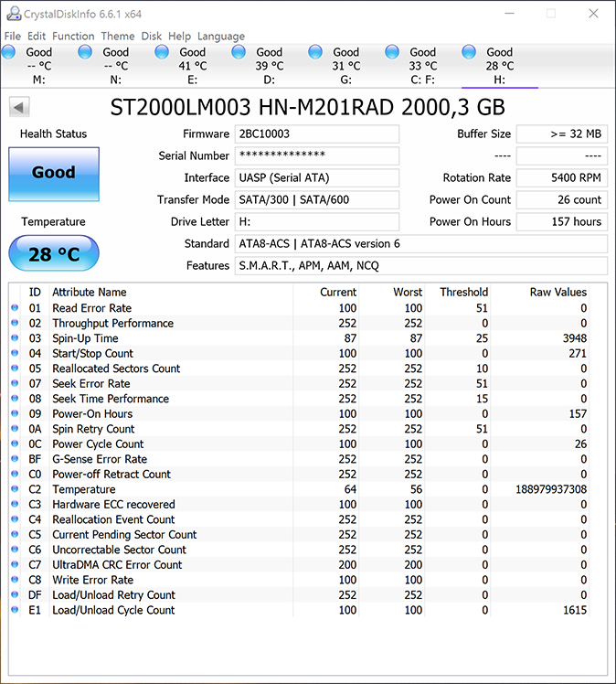This screenshot has width=616, height=684.
Task: Select disk H: at 28 °C
Action: point(500,66)
